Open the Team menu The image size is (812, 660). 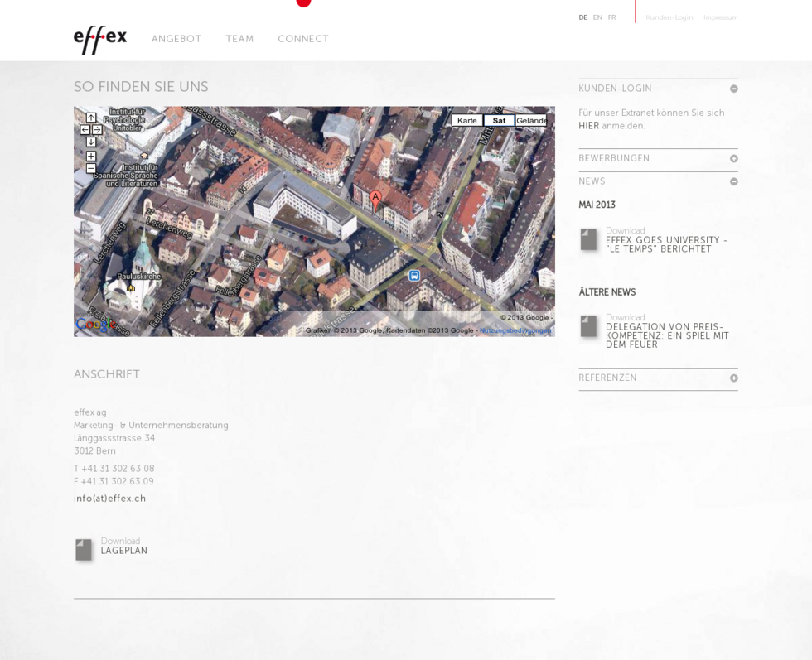[239, 39]
